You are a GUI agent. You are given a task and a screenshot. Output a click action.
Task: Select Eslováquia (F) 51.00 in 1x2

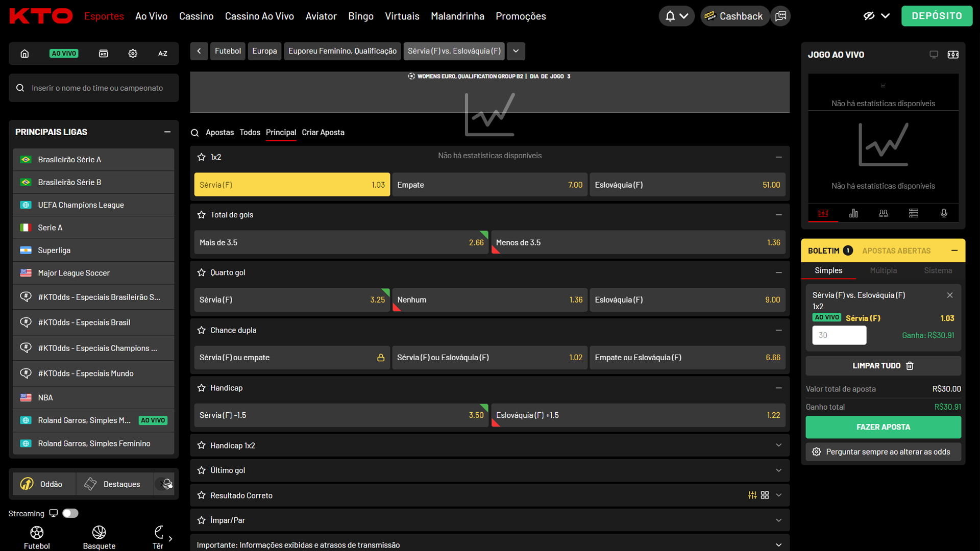pyautogui.click(x=687, y=185)
